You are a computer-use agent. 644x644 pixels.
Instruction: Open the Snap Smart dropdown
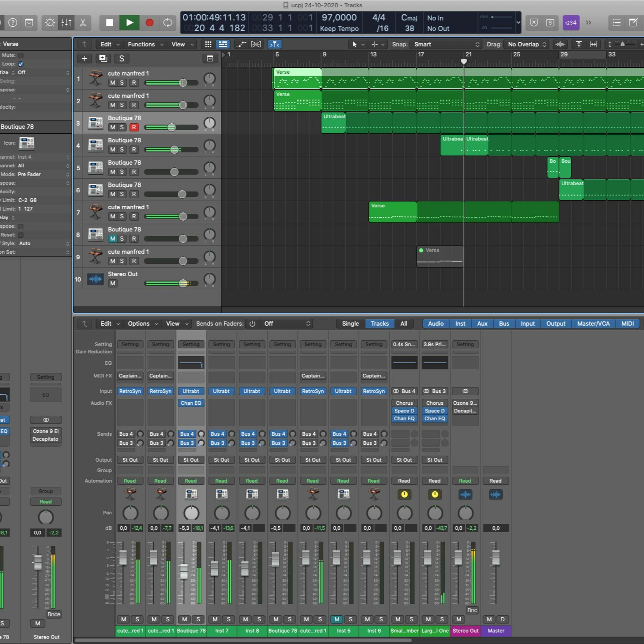[446, 44]
